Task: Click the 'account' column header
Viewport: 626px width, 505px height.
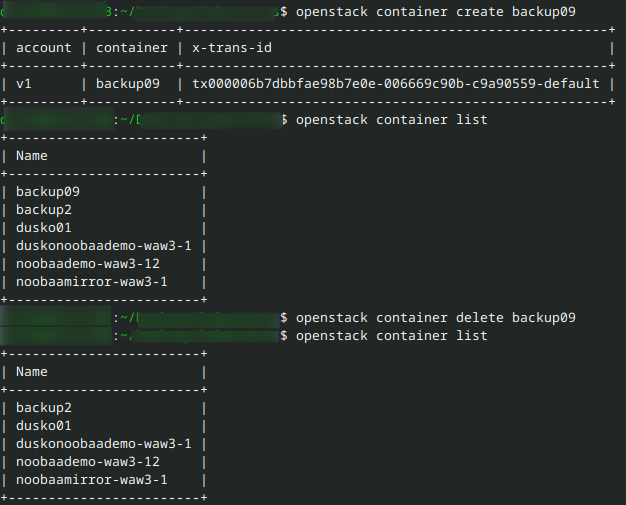Action: [44, 48]
